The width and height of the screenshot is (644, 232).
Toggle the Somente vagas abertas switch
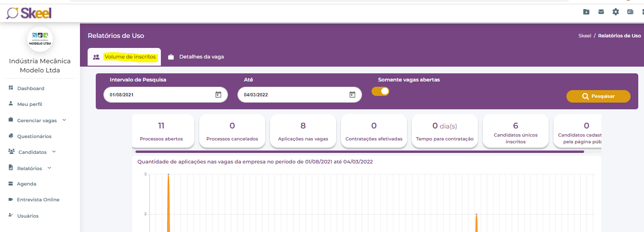point(381,91)
